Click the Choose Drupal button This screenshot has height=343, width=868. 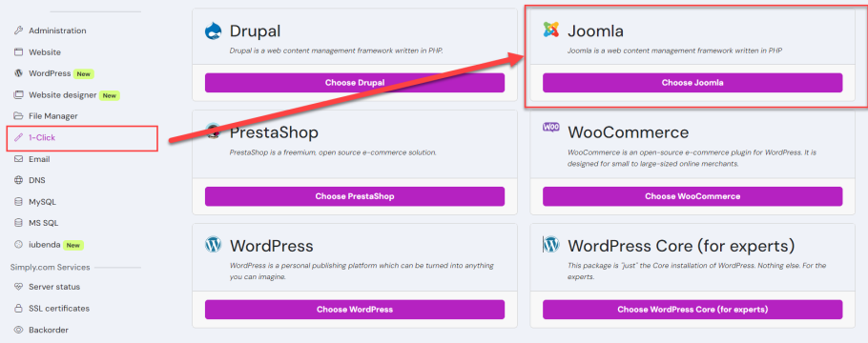355,83
